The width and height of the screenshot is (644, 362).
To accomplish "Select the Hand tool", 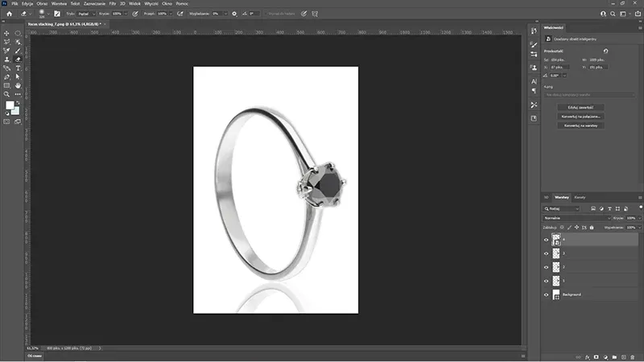I will tap(18, 85).
